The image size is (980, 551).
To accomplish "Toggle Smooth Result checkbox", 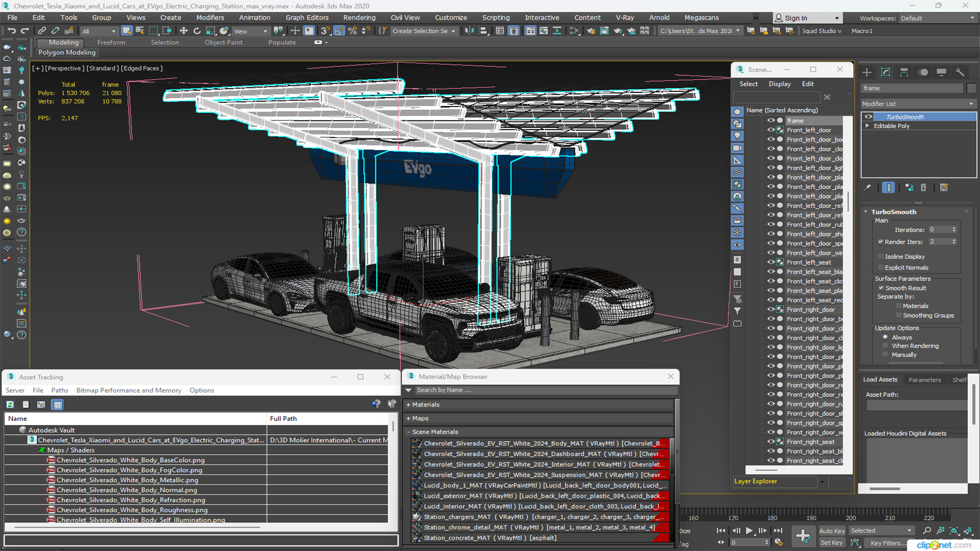I will click(x=881, y=288).
